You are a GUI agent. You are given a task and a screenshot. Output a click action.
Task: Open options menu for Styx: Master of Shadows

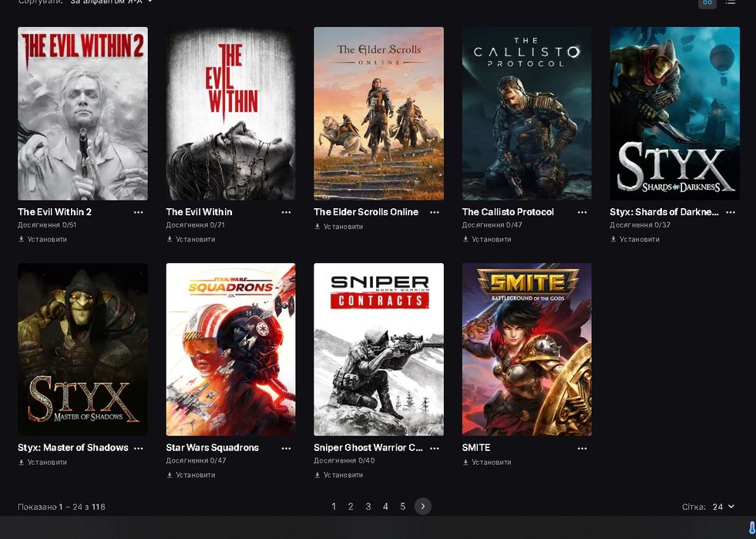[139, 448]
